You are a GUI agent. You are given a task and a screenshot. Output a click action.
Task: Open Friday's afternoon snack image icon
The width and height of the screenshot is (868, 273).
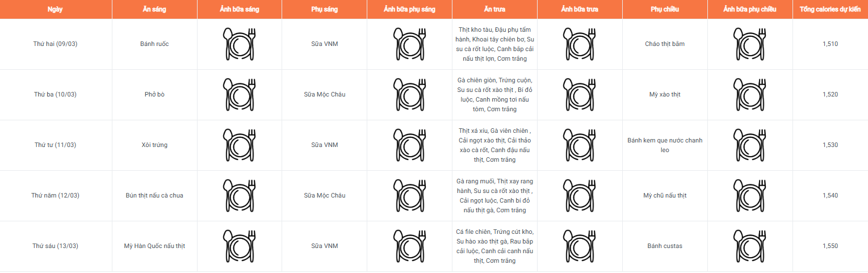tap(749, 246)
